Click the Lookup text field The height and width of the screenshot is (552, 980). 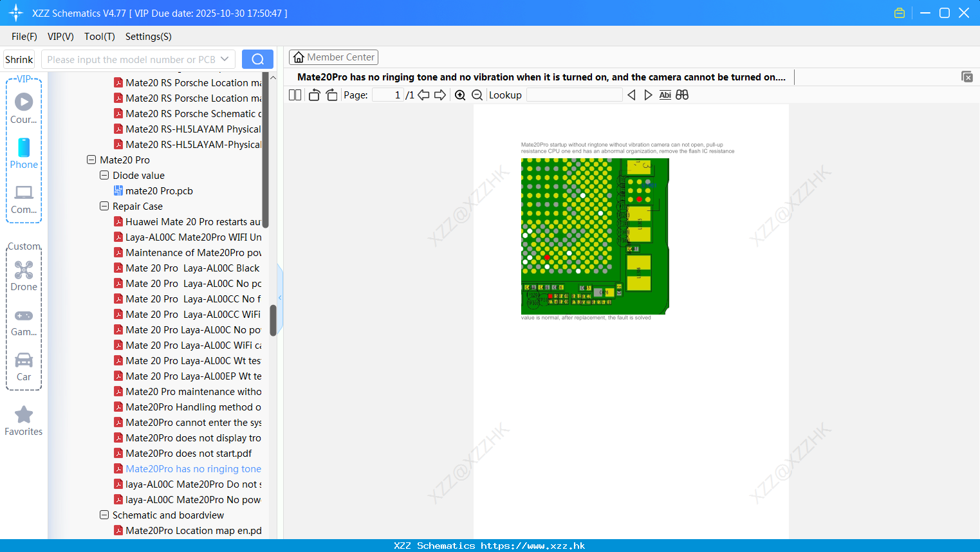coord(574,95)
